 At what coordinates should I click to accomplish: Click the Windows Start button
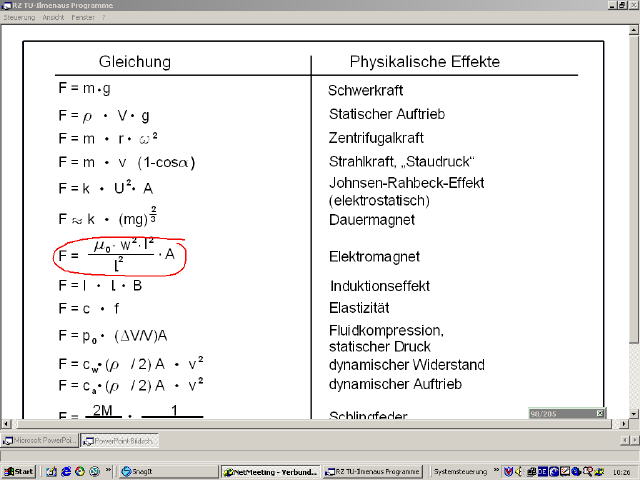(x=18, y=470)
